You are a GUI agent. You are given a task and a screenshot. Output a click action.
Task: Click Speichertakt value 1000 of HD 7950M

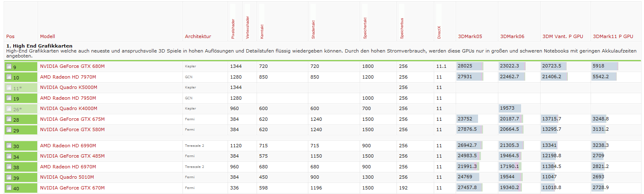pyautogui.click(x=368, y=98)
